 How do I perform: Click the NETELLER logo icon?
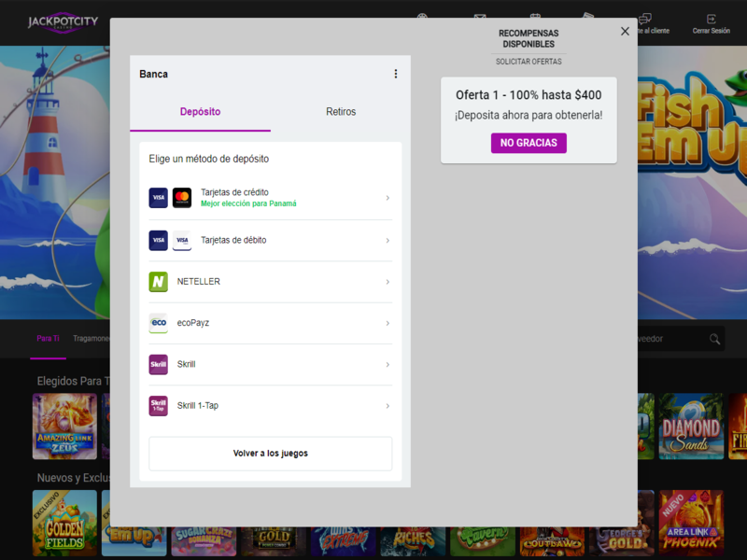[x=158, y=282]
